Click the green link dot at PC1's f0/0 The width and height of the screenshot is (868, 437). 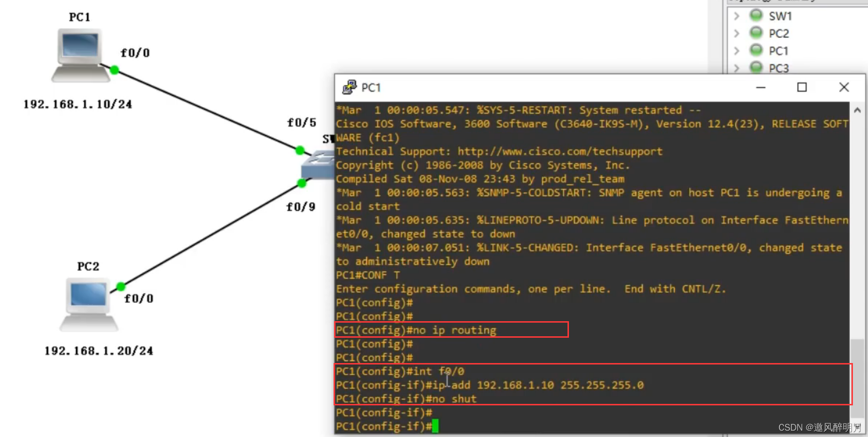(115, 70)
